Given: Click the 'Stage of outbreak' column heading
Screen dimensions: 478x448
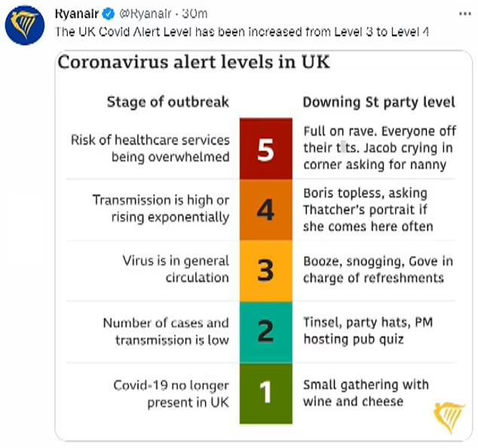Looking at the screenshot, I should [x=167, y=102].
